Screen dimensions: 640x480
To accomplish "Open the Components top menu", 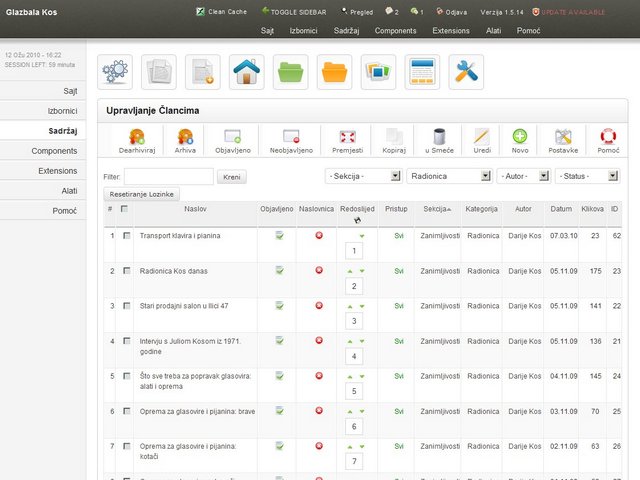I will [396, 31].
